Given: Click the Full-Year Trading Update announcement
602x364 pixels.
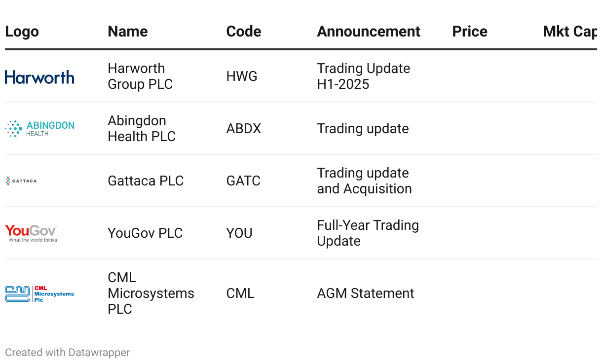Looking at the screenshot, I should click(x=368, y=233).
